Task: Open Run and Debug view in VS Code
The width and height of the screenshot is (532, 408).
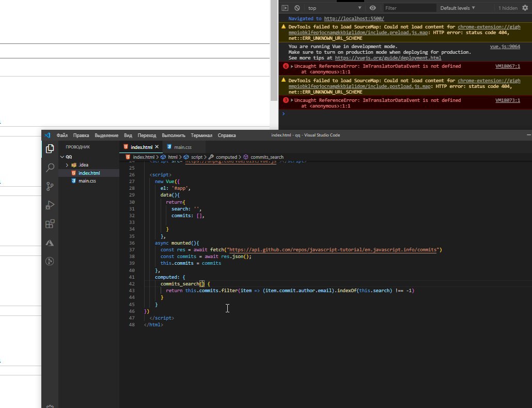Action: tap(50, 205)
